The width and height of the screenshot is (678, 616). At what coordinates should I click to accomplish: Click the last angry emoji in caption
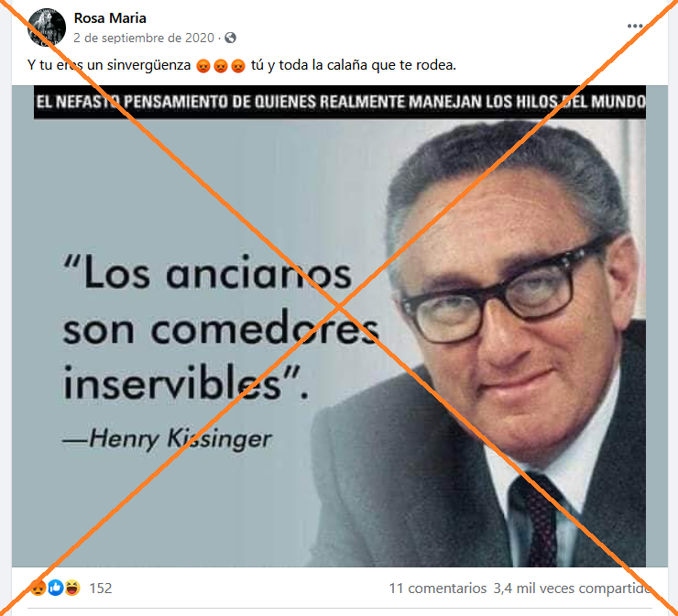(238, 66)
